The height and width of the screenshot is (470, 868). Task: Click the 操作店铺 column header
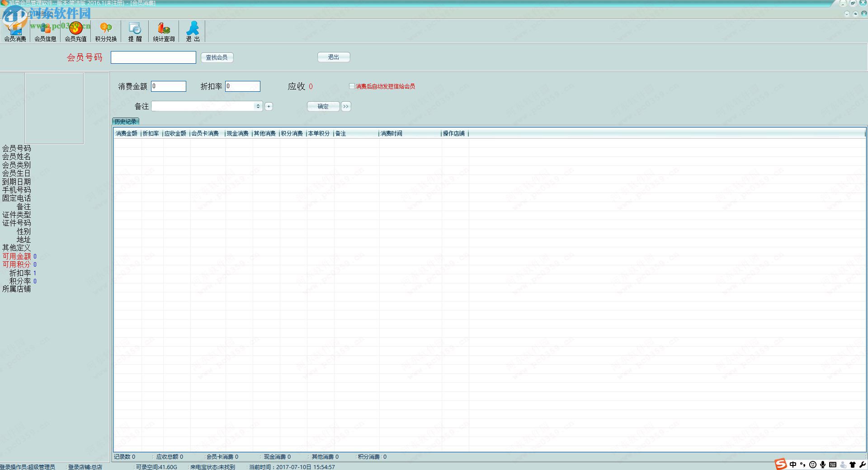[454, 133]
